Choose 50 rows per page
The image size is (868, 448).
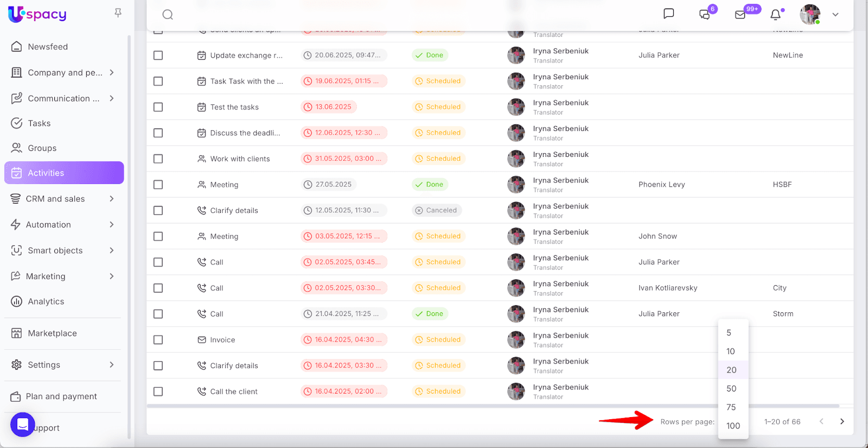pyautogui.click(x=731, y=389)
